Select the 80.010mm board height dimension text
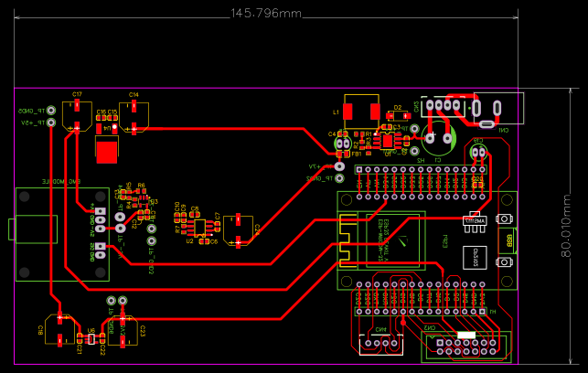 pyautogui.click(x=567, y=226)
